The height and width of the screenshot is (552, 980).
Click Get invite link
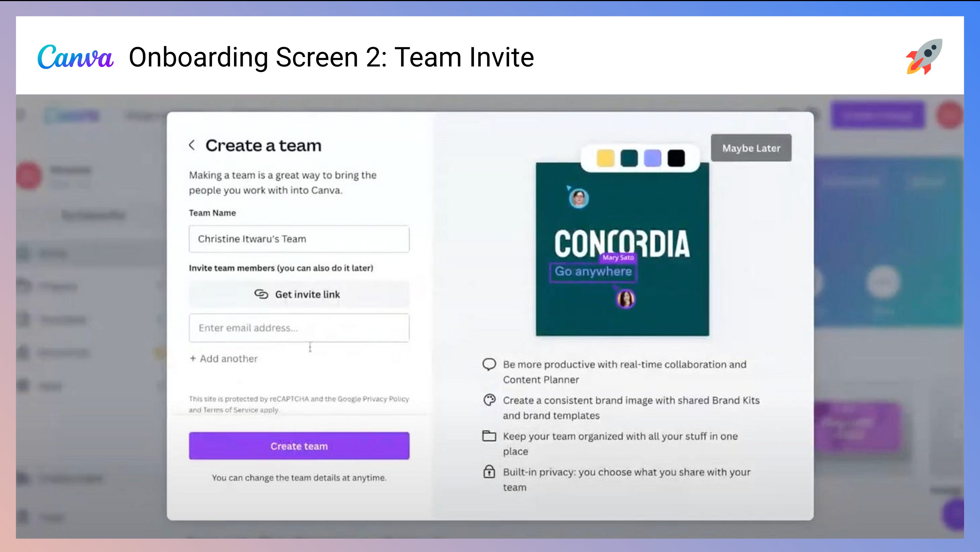(x=299, y=294)
